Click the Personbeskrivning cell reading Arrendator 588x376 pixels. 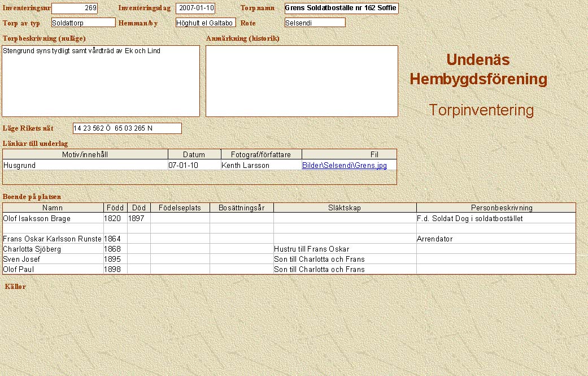(495, 239)
